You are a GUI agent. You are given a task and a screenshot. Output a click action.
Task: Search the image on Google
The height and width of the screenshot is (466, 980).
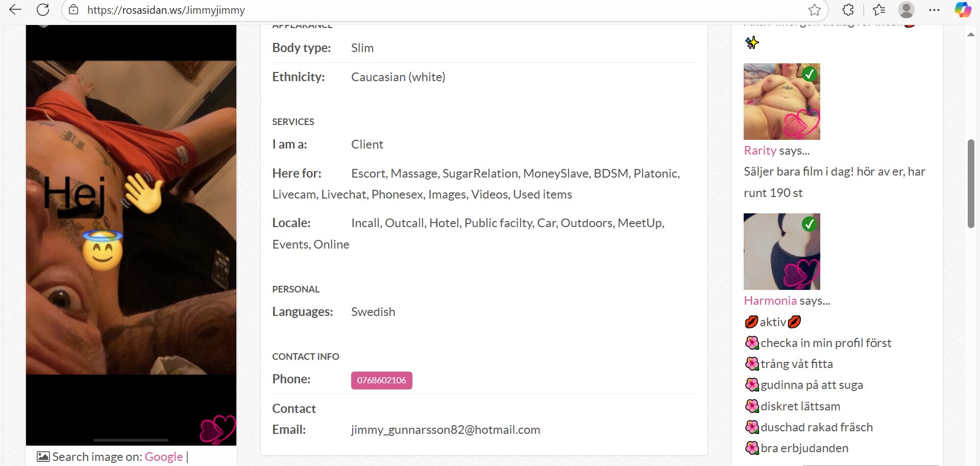163,457
